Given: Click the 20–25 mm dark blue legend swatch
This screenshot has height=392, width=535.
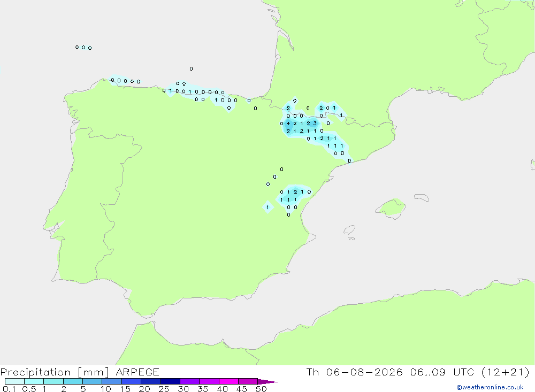Looking at the screenshot, I should pos(150,381).
